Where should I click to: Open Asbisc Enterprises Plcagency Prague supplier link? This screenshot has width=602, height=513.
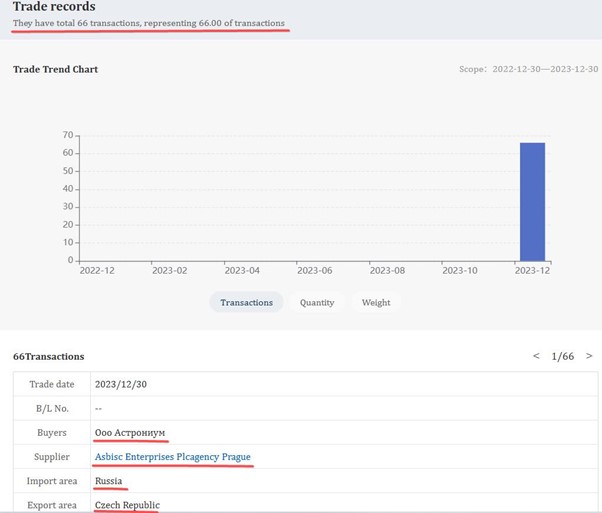pyautogui.click(x=172, y=457)
